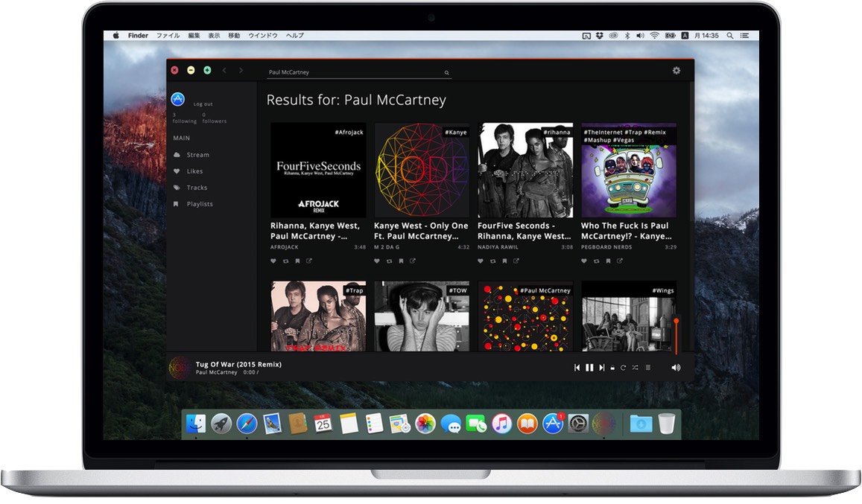Viewport: 862px width, 504px height.
Task: Open Playlists in the sidebar
Action: (193, 204)
